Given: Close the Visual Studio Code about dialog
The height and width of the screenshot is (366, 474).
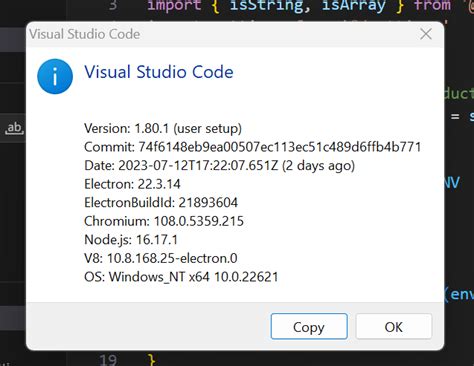Looking at the screenshot, I should point(426,34).
